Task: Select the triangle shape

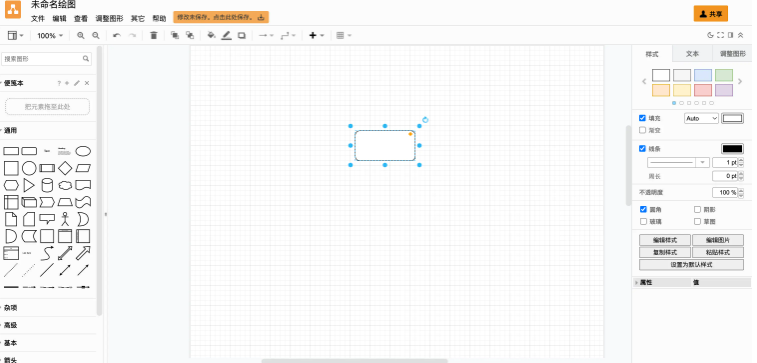Action: (29, 185)
